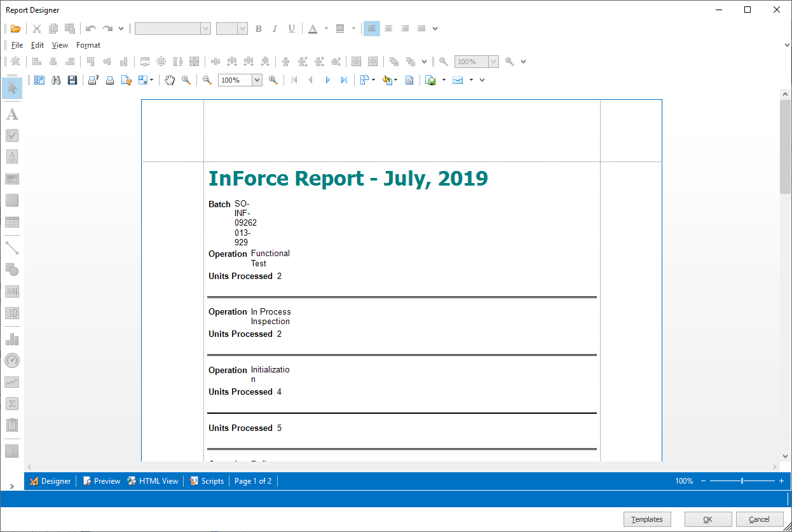792x532 pixels.
Task: Select the Line tool
Action: tap(11, 248)
